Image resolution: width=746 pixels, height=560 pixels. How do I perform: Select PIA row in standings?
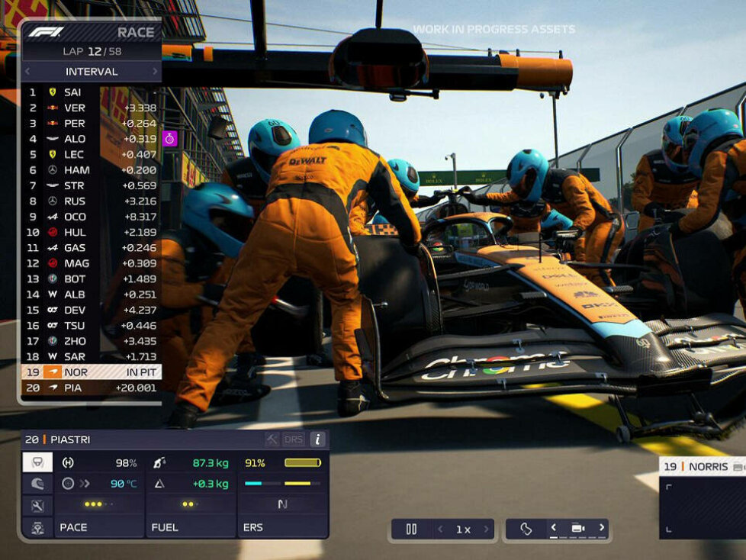(x=92, y=388)
